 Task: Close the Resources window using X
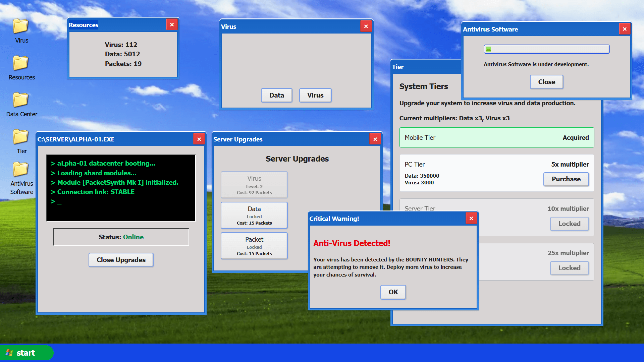tap(172, 25)
